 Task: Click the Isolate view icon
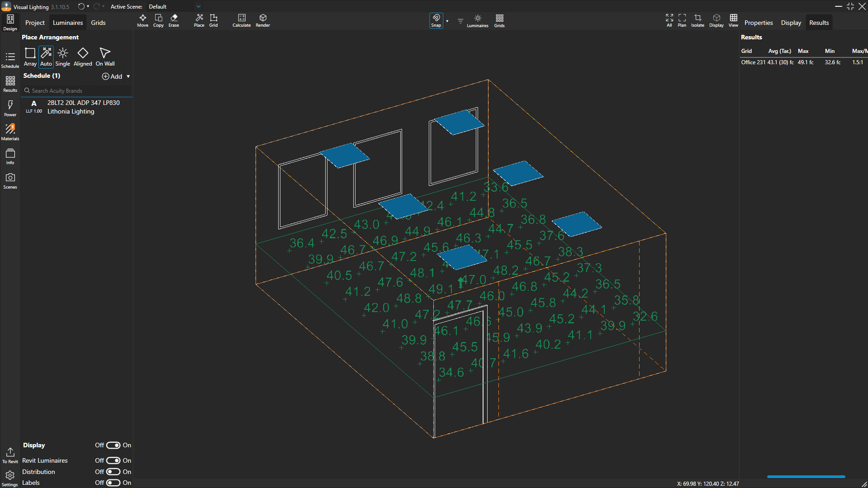point(697,20)
